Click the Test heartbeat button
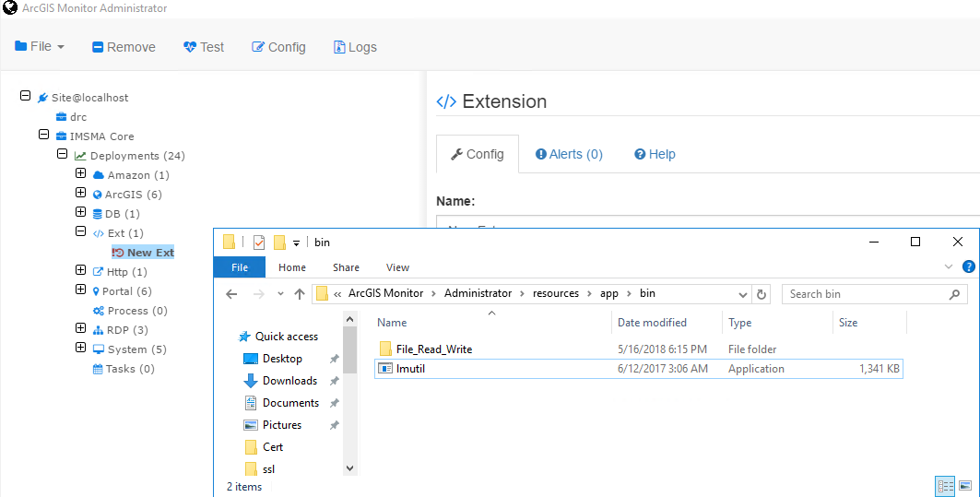 pos(204,47)
